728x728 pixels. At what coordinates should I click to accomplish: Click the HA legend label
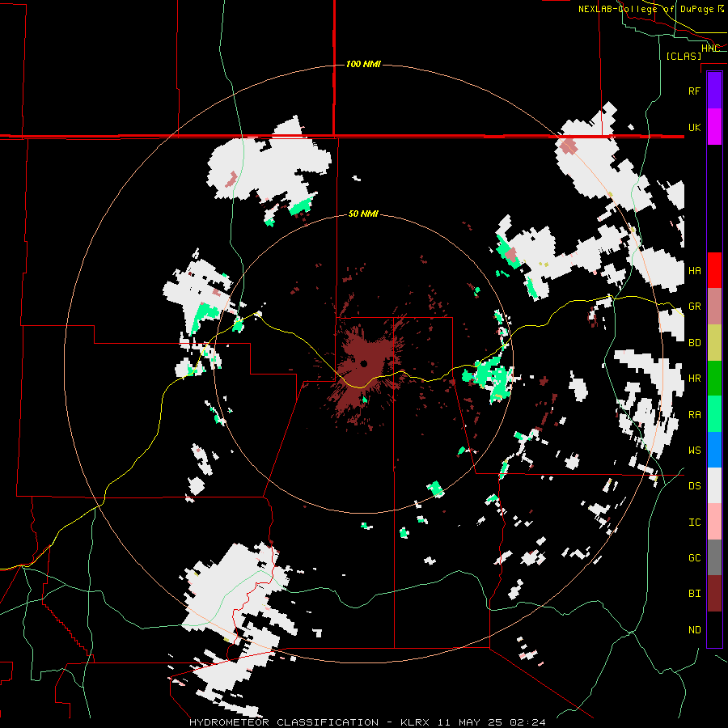[695, 270]
